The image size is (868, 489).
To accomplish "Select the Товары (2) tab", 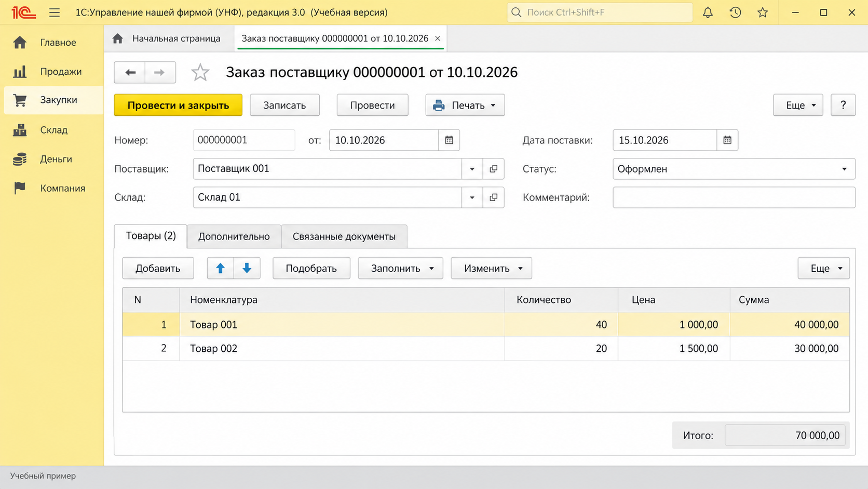I will click(x=151, y=236).
